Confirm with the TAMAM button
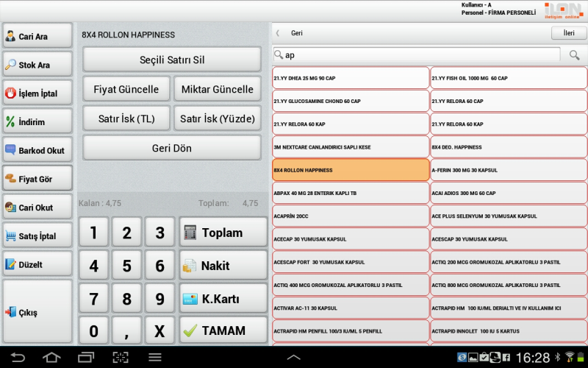The image size is (588, 368). (223, 330)
